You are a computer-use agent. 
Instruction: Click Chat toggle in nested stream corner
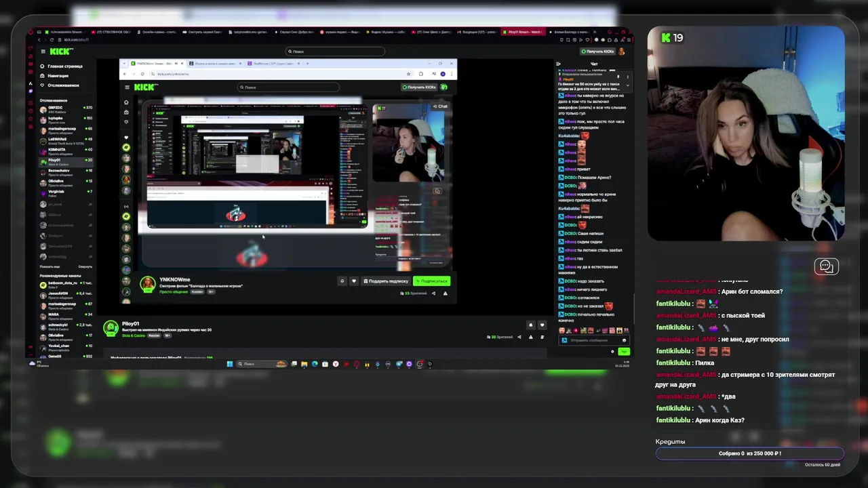[x=441, y=106]
